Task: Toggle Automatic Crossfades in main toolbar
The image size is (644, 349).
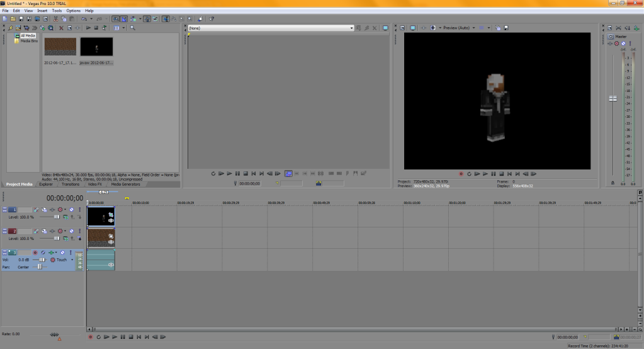Action: tap(124, 19)
